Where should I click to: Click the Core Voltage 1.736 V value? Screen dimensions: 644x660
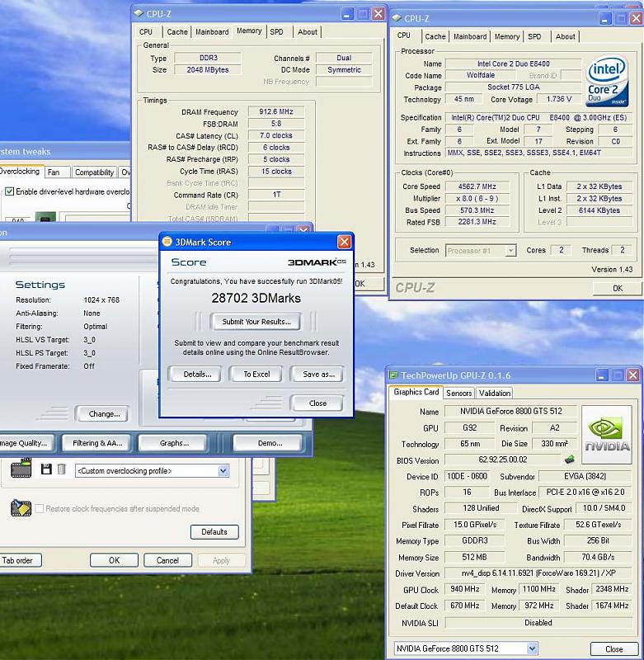(x=559, y=99)
